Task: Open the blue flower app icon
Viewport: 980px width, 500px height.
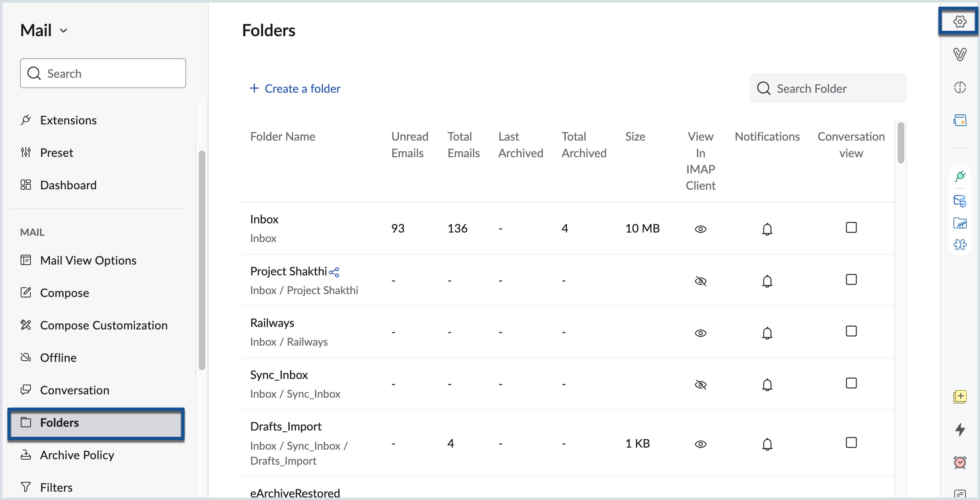Action: (x=960, y=244)
